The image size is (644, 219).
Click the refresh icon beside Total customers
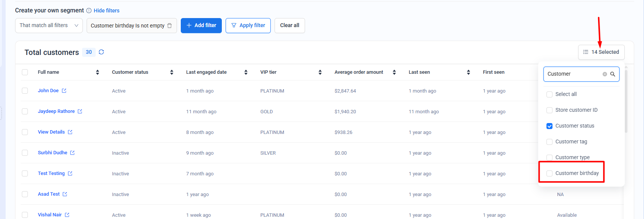click(x=101, y=52)
